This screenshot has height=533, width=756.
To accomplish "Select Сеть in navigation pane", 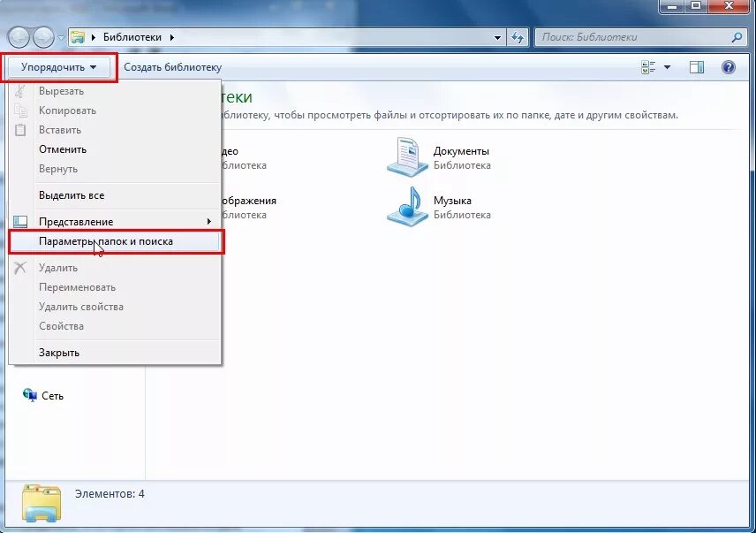I will coord(53,395).
